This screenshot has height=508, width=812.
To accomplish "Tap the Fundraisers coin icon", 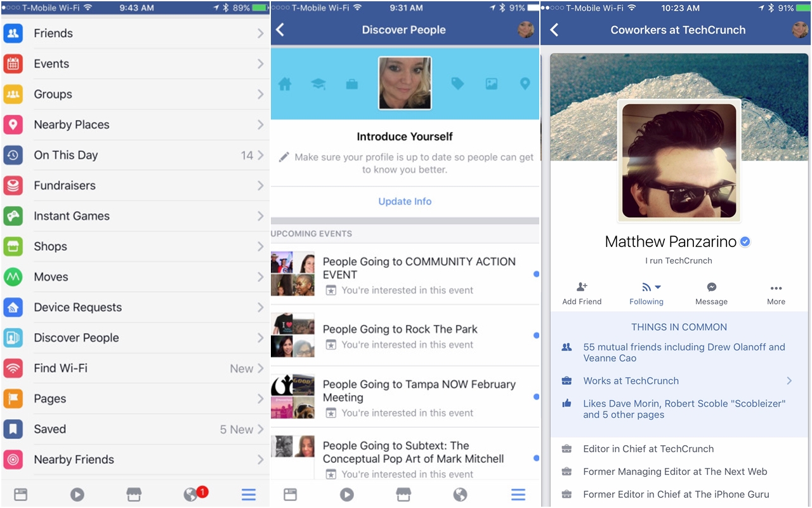I will 13,185.
